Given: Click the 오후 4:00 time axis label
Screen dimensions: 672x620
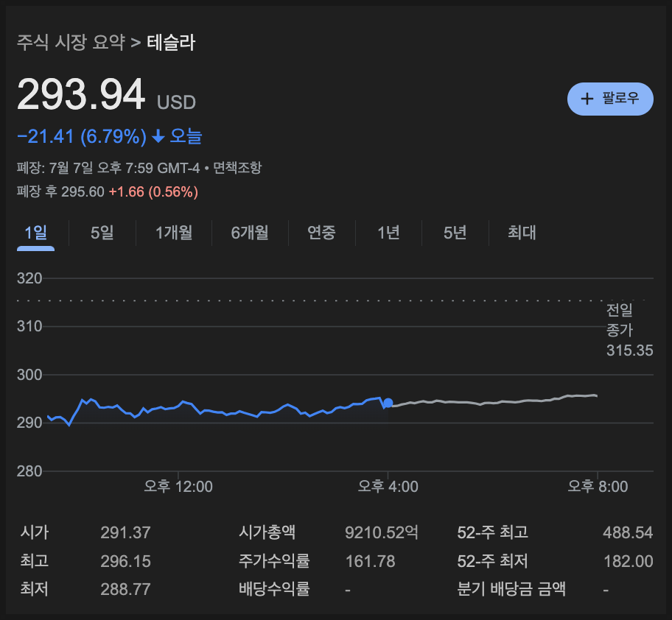Looking at the screenshot, I should [388, 487].
